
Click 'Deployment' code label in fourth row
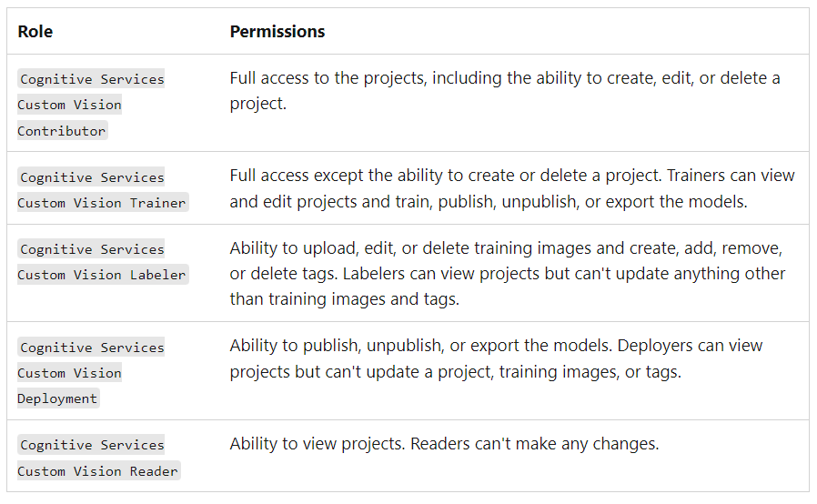tap(58, 398)
